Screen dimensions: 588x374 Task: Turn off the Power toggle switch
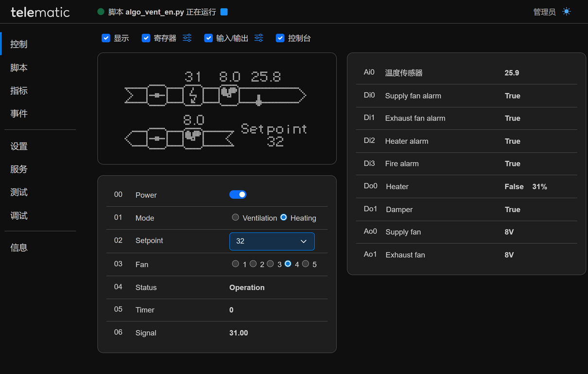pyautogui.click(x=238, y=195)
